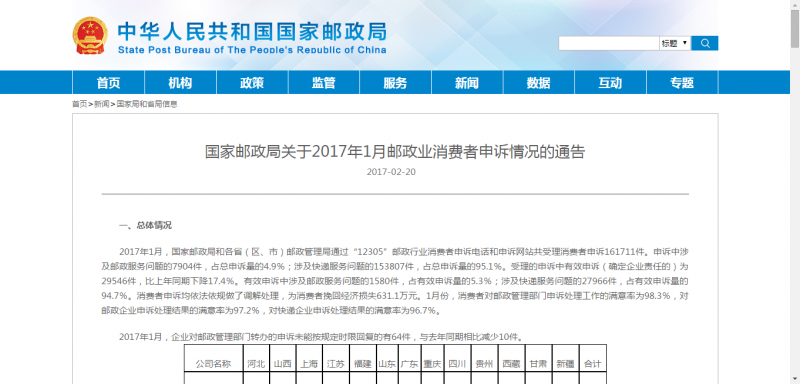Open 国家局和省局信息 breadcrumb link

pos(147,104)
